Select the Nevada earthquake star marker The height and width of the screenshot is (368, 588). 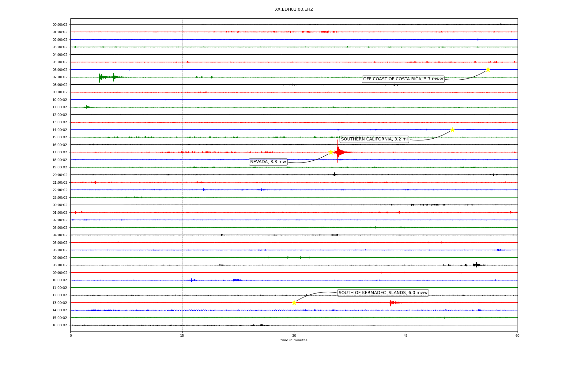pos(331,152)
